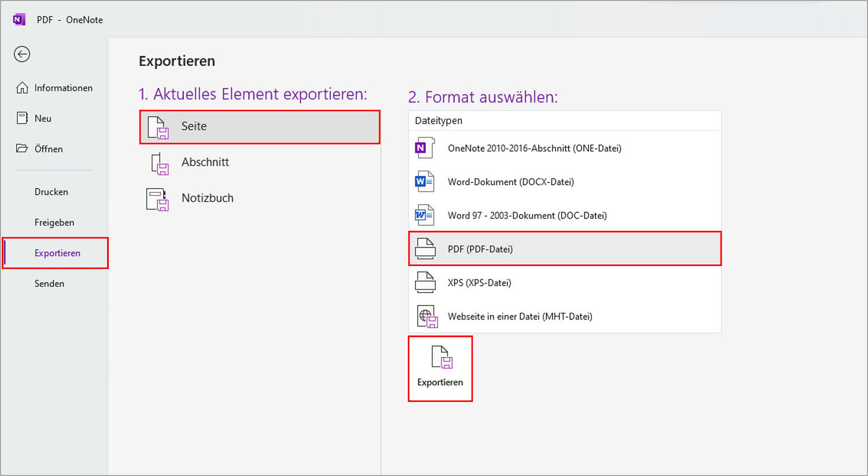The image size is (868, 476).
Task: Go back using the circled arrow
Action: 22,54
